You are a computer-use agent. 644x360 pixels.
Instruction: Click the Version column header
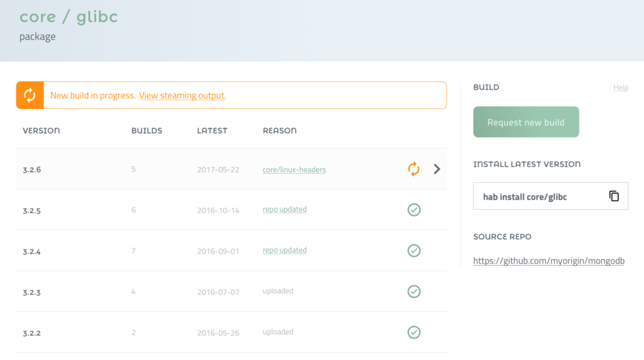pos(41,131)
